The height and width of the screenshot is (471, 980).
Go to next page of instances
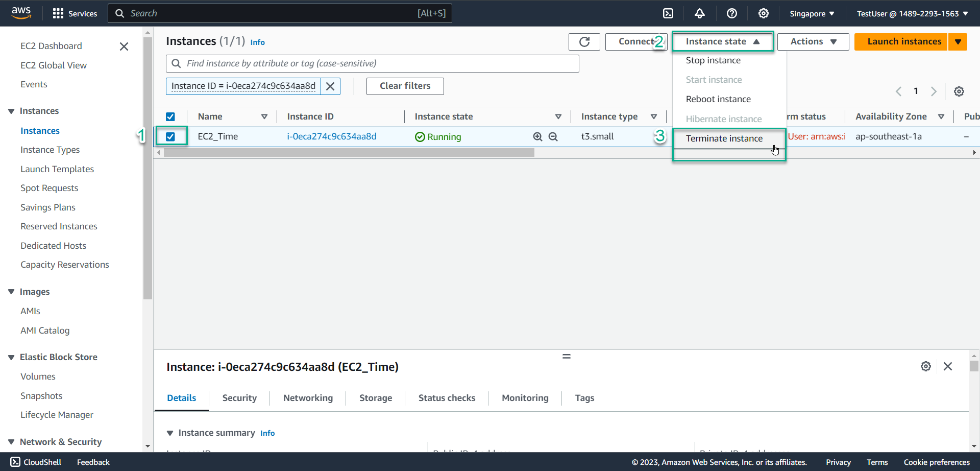tap(934, 91)
